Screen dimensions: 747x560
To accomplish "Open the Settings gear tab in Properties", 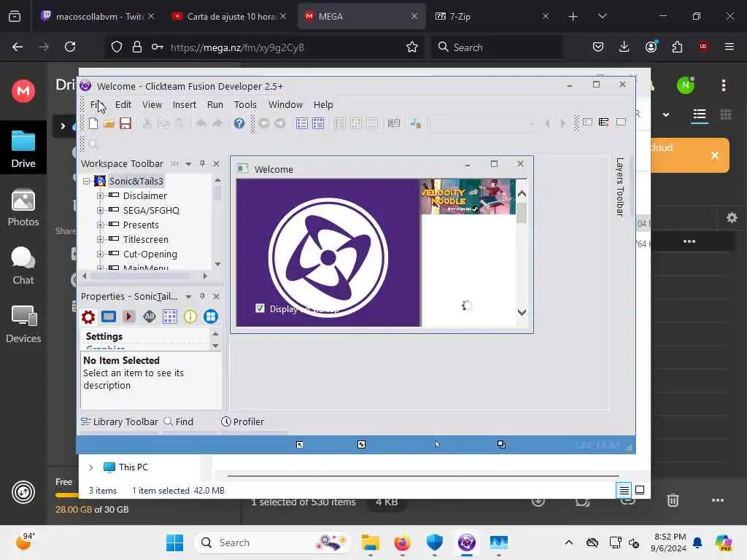I will (x=88, y=316).
